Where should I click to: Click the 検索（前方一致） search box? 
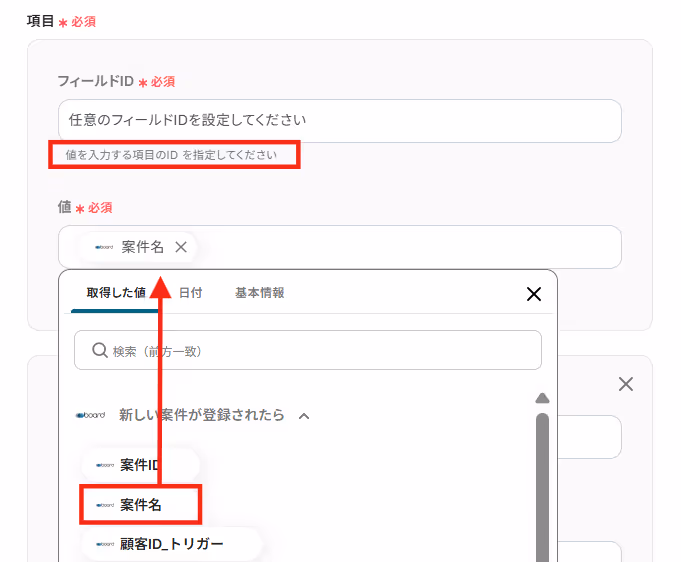(307, 350)
